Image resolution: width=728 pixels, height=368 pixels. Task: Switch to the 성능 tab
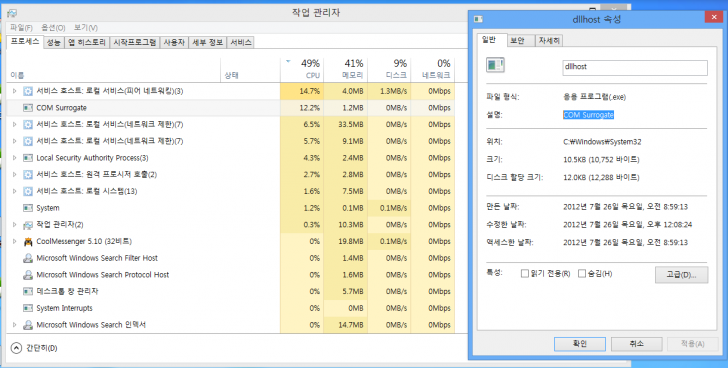tap(53, 42)
